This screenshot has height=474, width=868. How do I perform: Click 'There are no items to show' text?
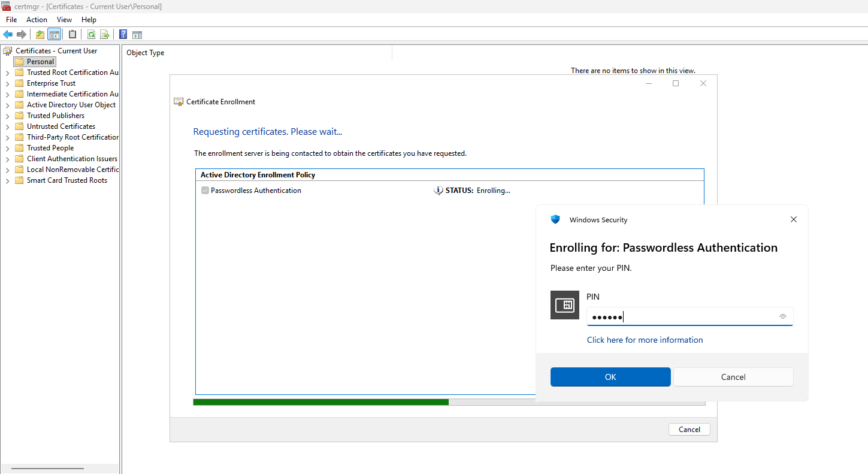(x=633, y=71)
